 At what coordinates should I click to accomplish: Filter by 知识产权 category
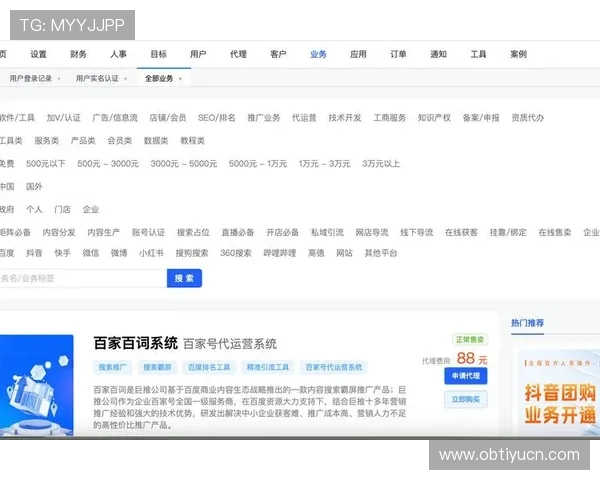point(434,118)
